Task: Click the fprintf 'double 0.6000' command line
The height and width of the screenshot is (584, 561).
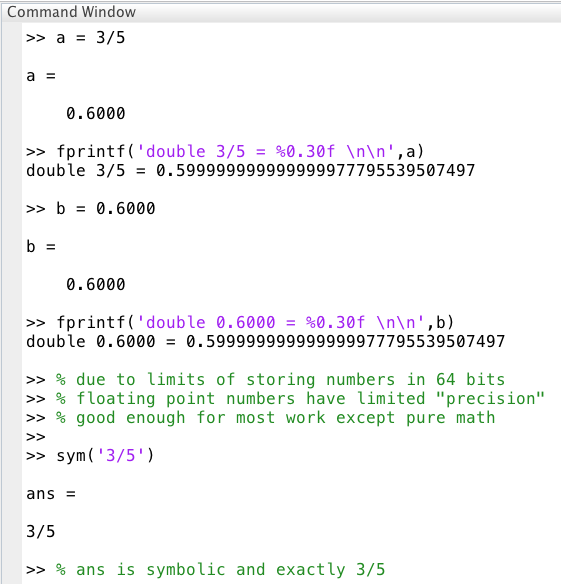Action: coord(240,323)
